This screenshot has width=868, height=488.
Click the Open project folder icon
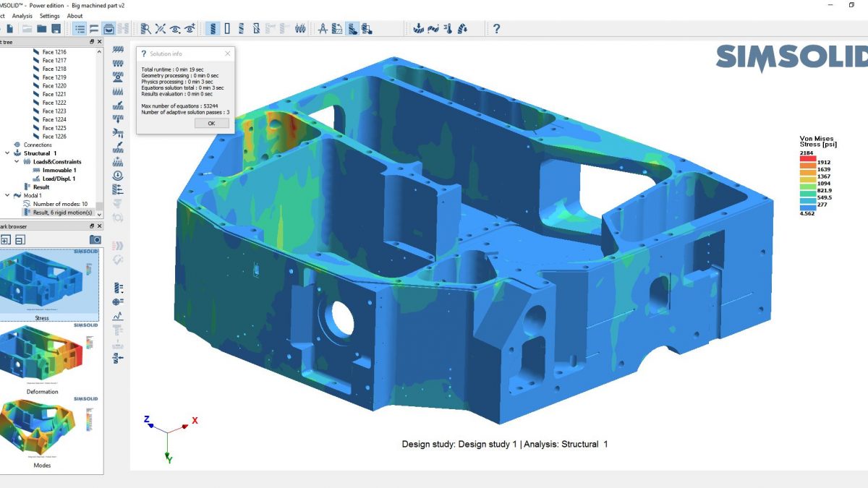tap(41, 27)
